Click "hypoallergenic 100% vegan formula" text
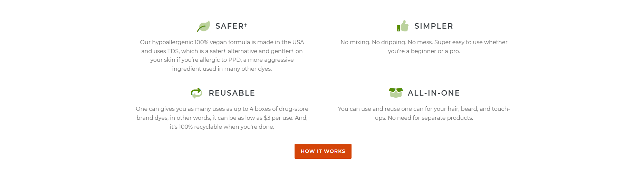This screenshot has height=174, width=644. (201, 42)
